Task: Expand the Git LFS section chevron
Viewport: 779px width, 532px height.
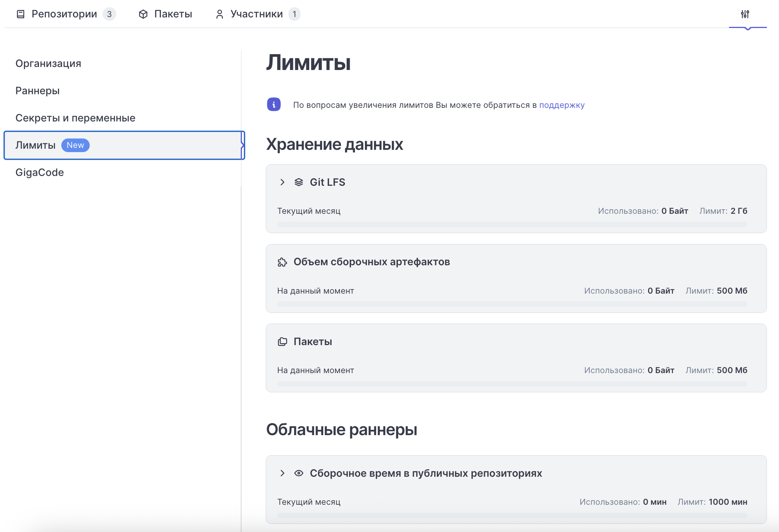Action: [x=282, y=182]
